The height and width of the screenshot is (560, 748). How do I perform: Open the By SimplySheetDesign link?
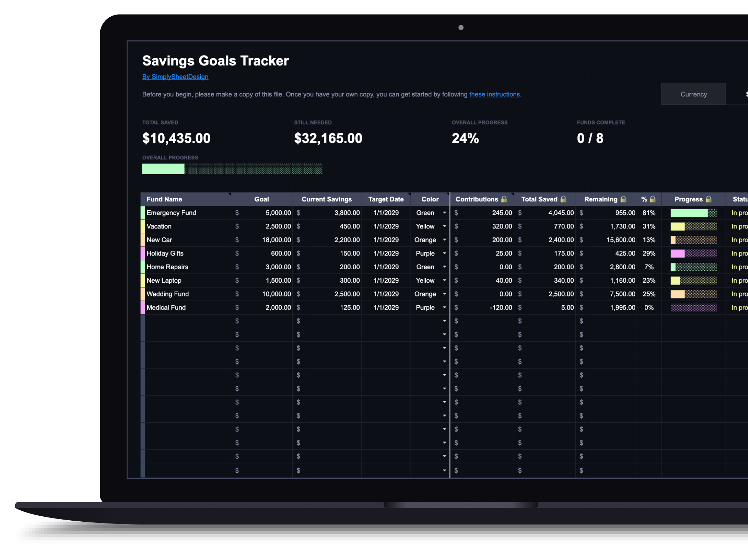coord(175,77)
